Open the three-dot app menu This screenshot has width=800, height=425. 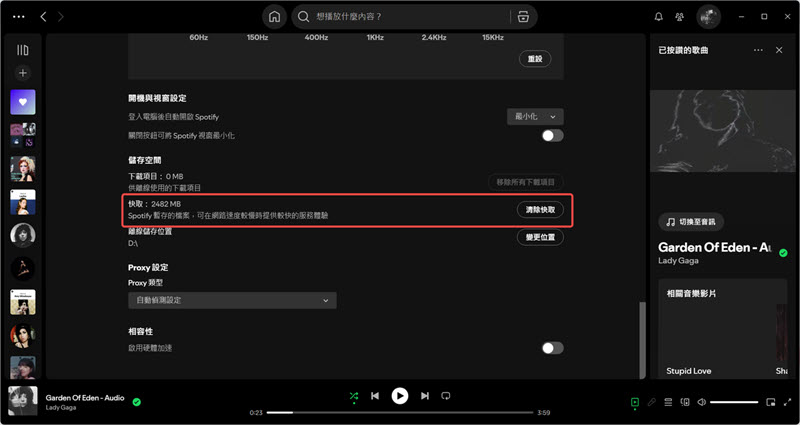(18, 17)
